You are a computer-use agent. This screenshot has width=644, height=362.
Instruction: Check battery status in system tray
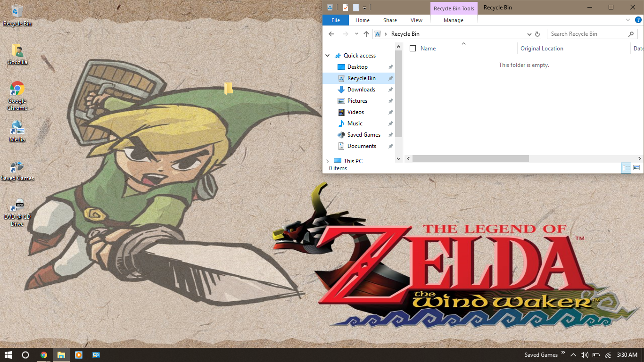(x=596, y=355)
